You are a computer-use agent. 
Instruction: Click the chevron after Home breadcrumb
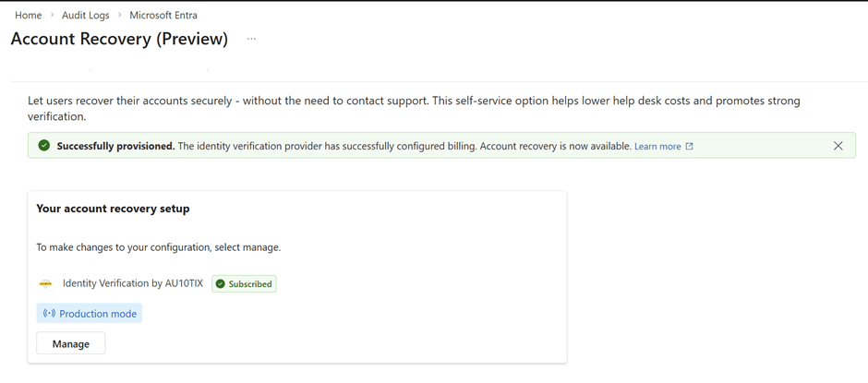point(52,16)
